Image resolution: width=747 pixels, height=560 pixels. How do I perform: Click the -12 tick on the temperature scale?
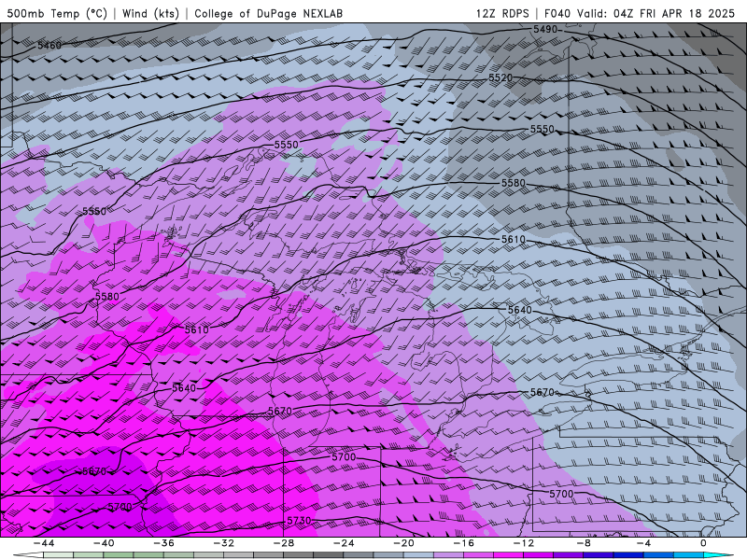click(x=524, y=543)
